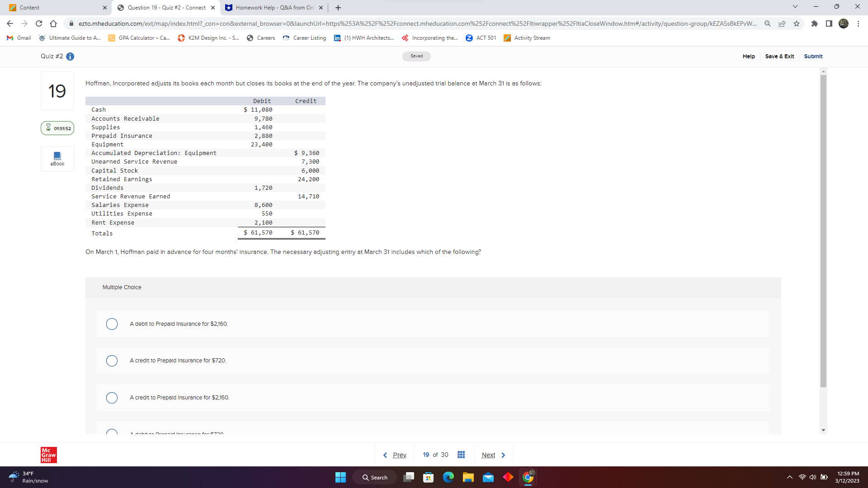
Task: Select 'A credit to Prepaid Insurance for $720'
Action: tap(112, 361)
